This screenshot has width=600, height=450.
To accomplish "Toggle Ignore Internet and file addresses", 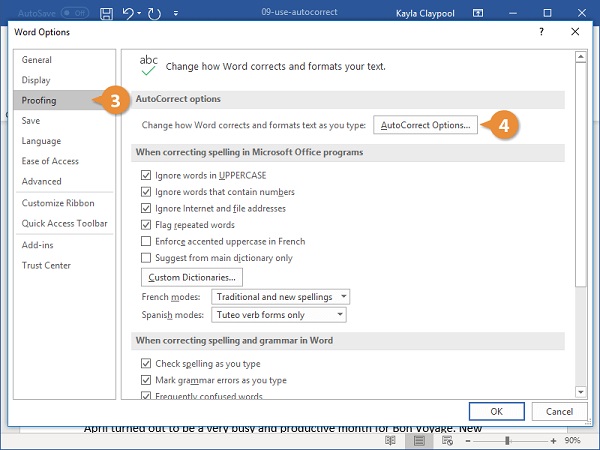I will pos(146,208).
